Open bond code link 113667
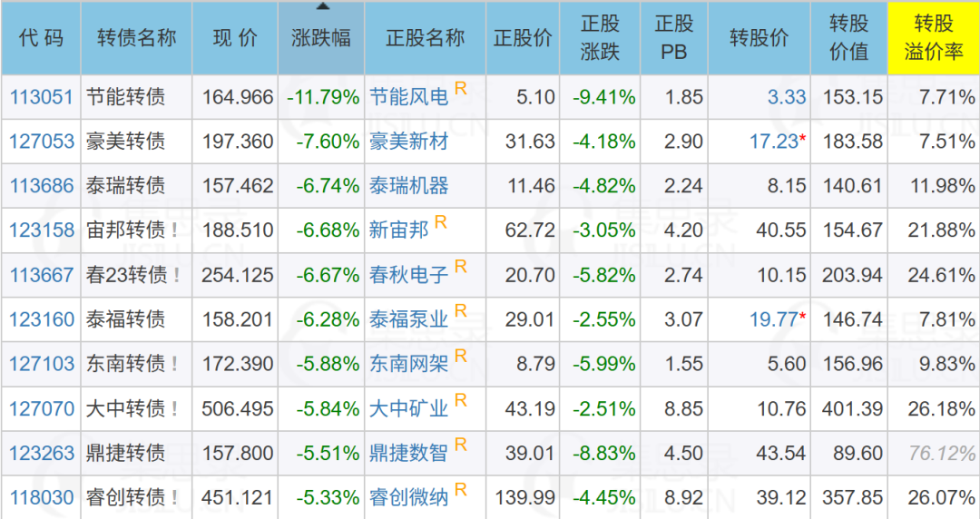The width and height of the screenshot is (980, 519). (x=41, y=275)
